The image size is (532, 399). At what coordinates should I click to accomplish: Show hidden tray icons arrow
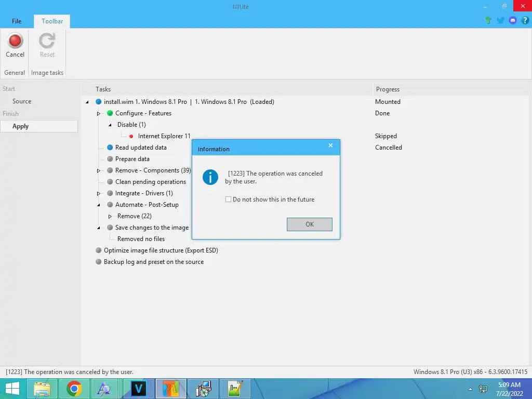click(x=470, y=389)
